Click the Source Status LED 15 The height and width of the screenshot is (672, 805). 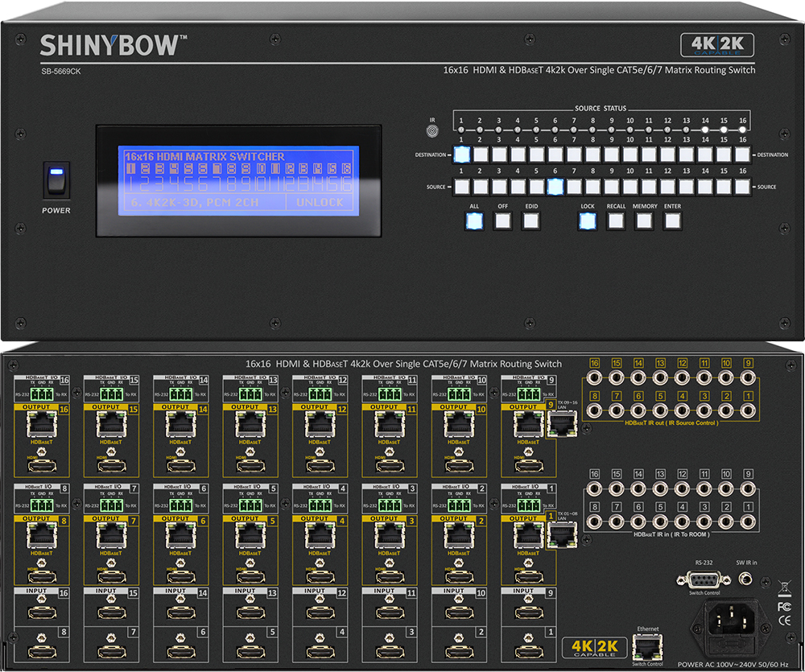pyautogui.click(x=724, y=130)
